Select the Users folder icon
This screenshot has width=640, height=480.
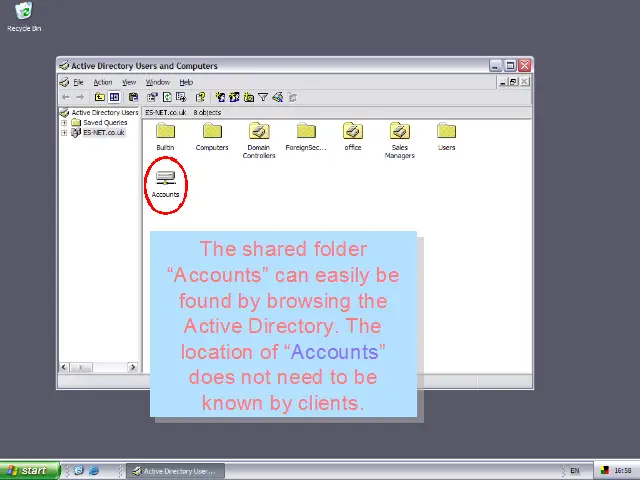coord(447,131)
